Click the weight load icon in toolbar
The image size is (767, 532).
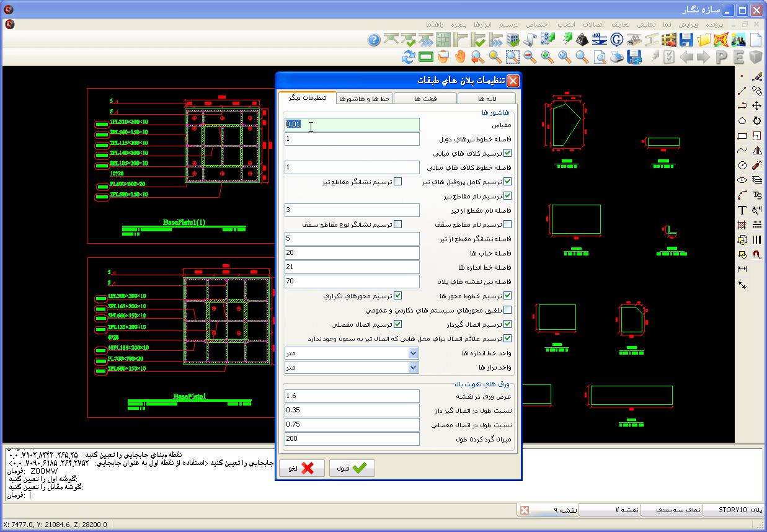tap(582, 40)
